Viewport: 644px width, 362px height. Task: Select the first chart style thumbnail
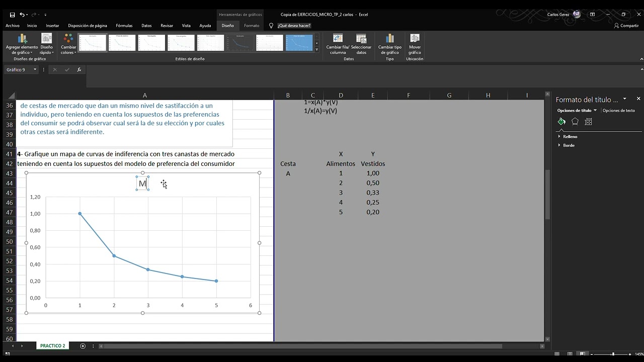click(92, 43)
